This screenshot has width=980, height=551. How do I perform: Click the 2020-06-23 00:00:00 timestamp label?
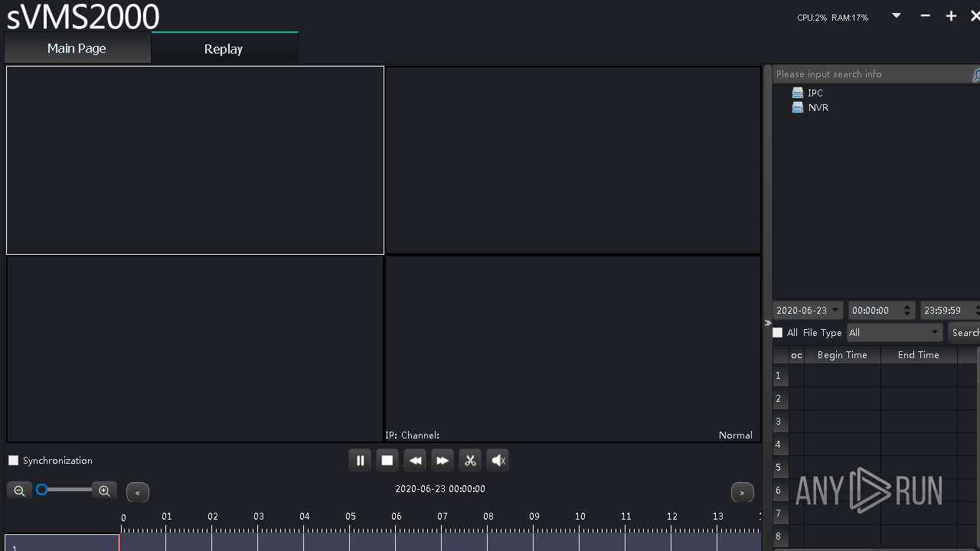440,489
